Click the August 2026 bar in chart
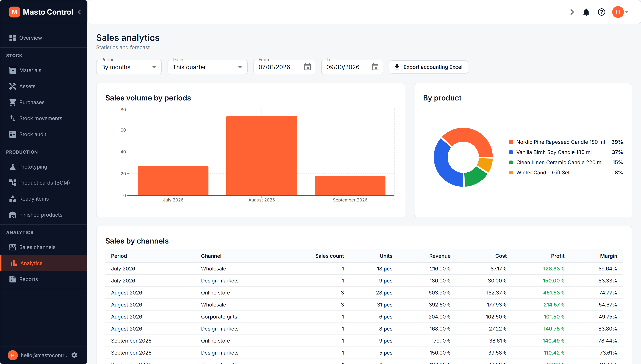Screen dimensions: 641x364 pos(261,155)
